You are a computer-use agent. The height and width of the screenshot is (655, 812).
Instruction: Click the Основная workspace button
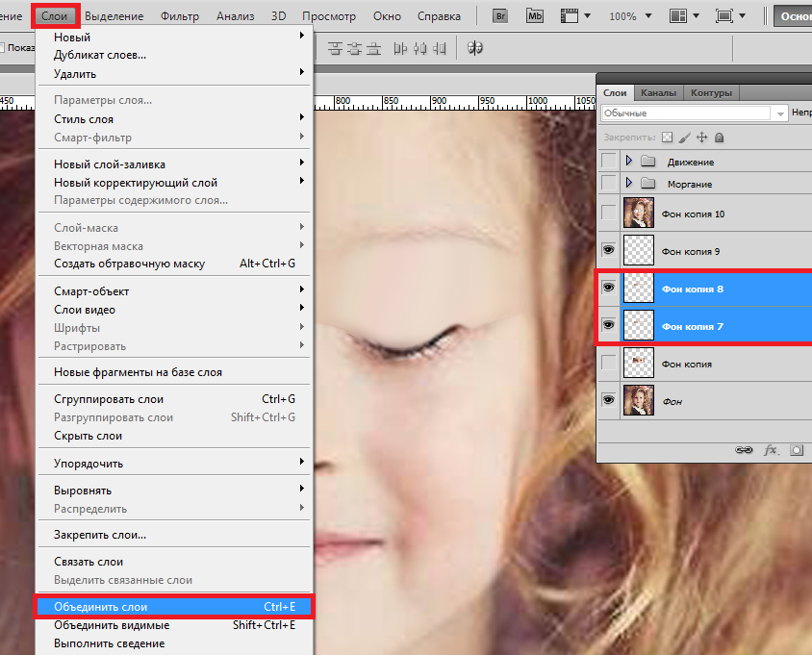793,16
